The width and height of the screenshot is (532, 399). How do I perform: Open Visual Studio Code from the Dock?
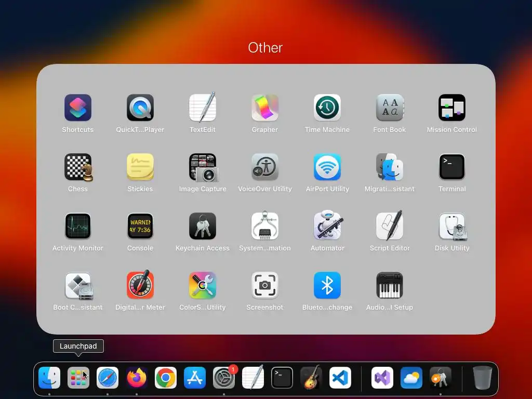pos(340,378)
